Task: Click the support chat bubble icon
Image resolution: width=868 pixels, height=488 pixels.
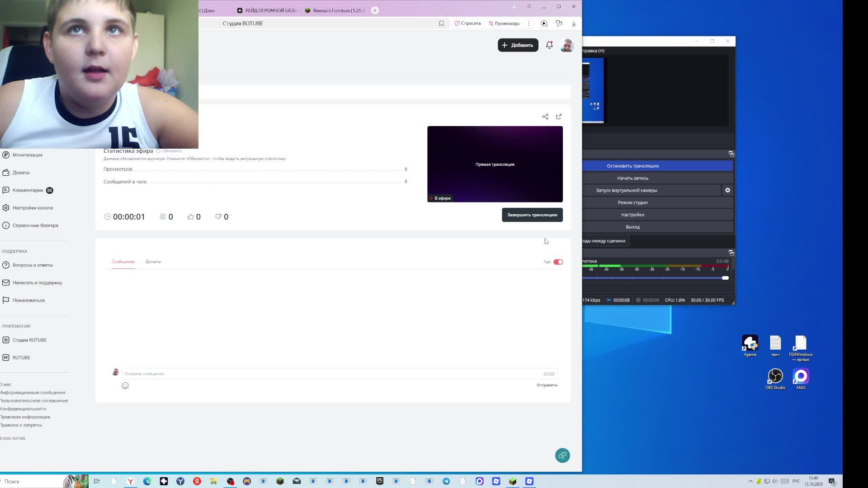Action: click(x=562, y=455)
